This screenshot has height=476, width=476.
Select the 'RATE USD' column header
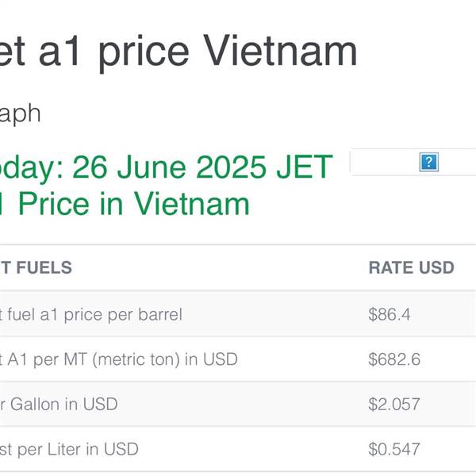(x=411, y=267)
